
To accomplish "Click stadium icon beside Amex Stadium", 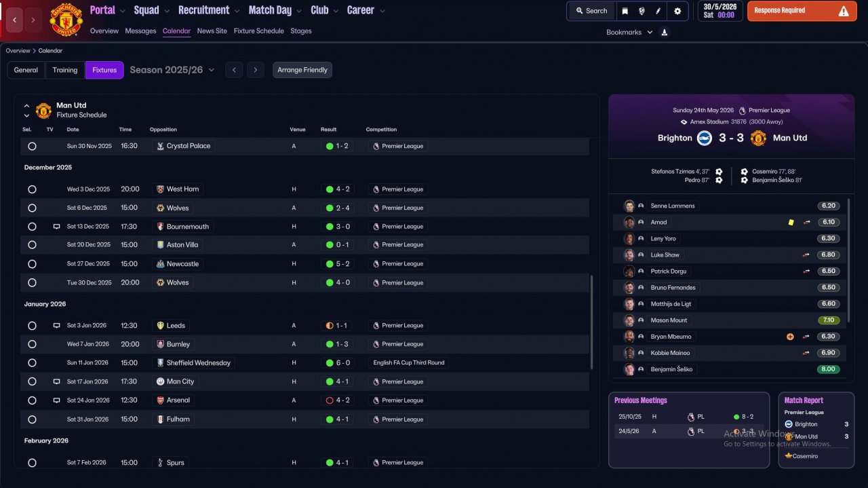I will (x=684, y=122).
